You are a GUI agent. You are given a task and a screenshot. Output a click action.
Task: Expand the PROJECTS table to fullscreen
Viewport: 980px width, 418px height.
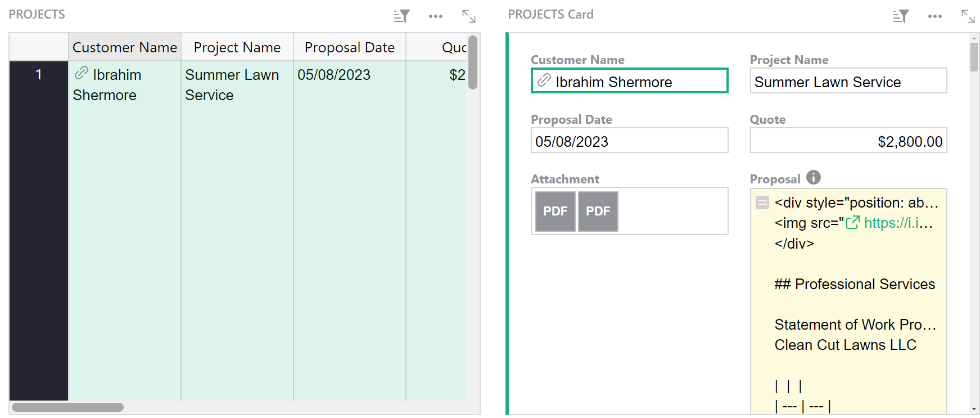[469, 16]
